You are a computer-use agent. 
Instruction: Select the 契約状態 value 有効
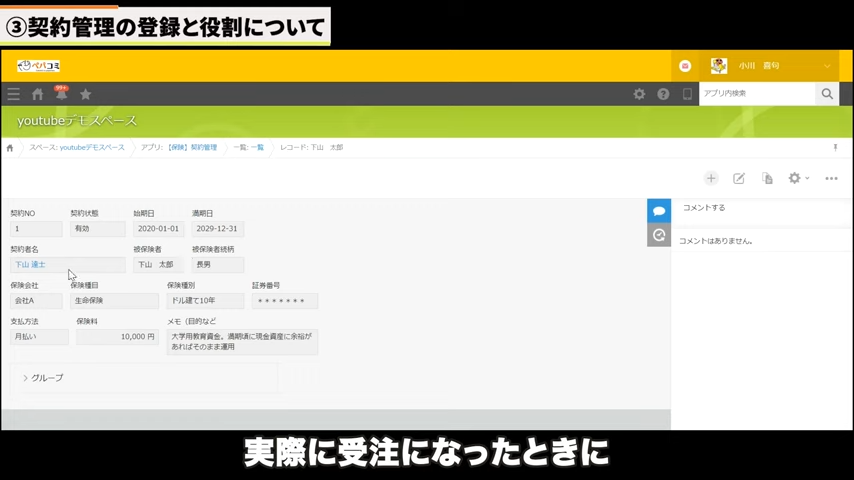tap(97, 229)
